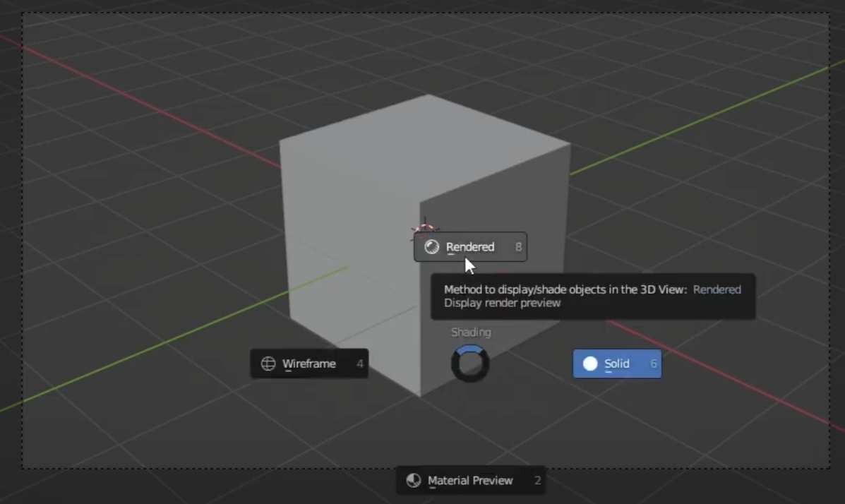
Task: Switch to Material Preview shading
Action: 470,480
